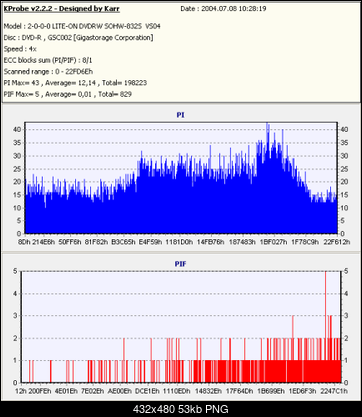Click the PI chart title

click(x=180, y=115)
